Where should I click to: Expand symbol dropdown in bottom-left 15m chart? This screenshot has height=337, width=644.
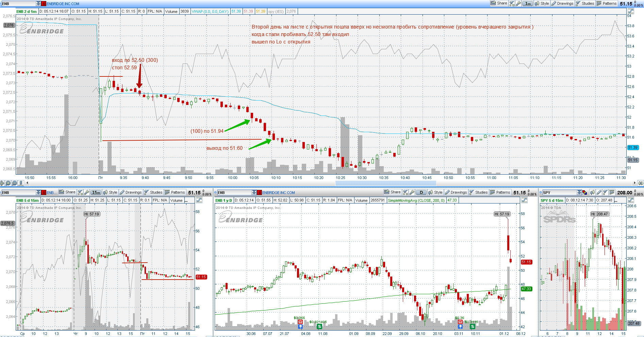pos(38,193)
